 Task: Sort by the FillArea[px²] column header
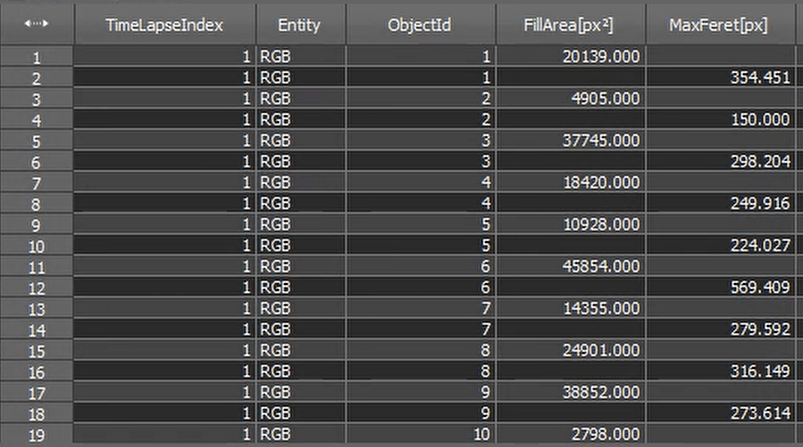click(x=569, y=24)
